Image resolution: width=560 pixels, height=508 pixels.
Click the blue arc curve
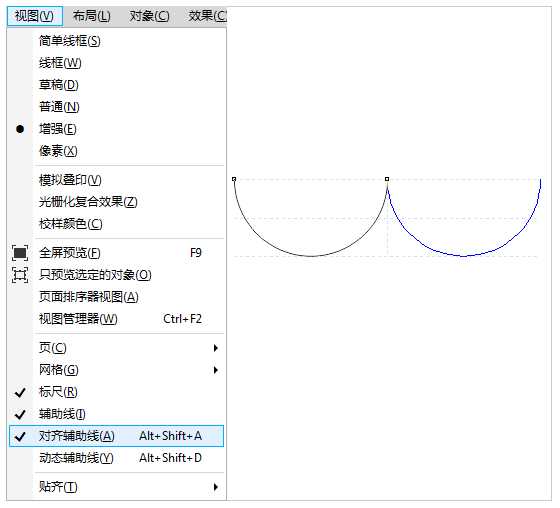pyautogui.click(x=463, y=256)
